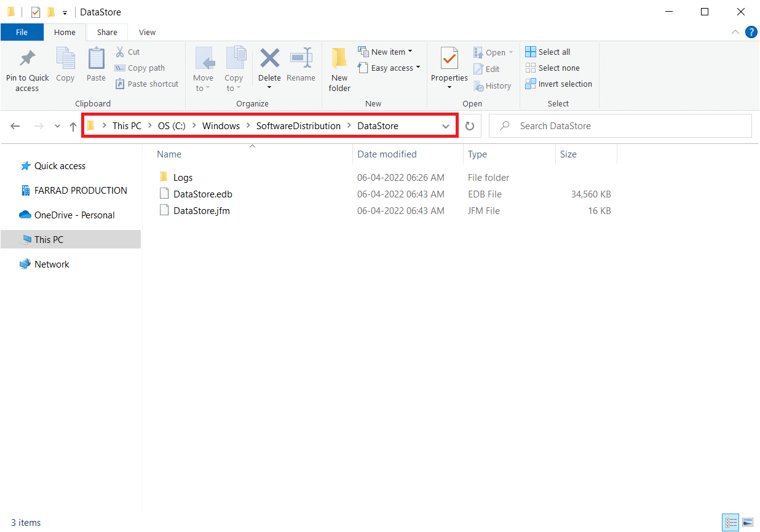Image resolution: width=760 pixels, height=532 pixels.
Task: Click Invert selection
Action: coord(559,84)
